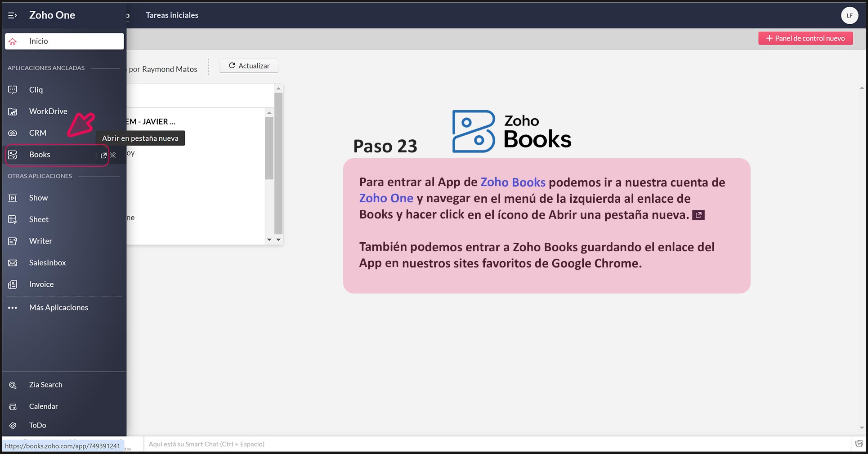Open the CRM app icon
Viewport: 868px width, 454px height.
13,133
